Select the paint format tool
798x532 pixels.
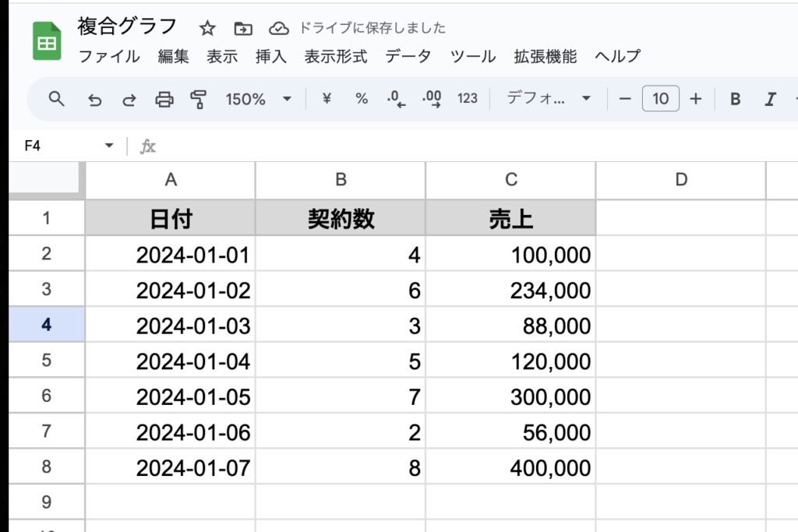tap(199, 99)
